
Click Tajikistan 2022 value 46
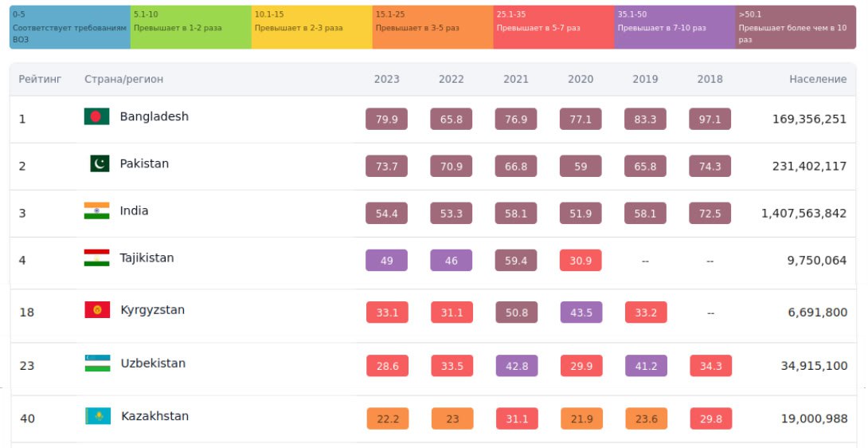452,261
